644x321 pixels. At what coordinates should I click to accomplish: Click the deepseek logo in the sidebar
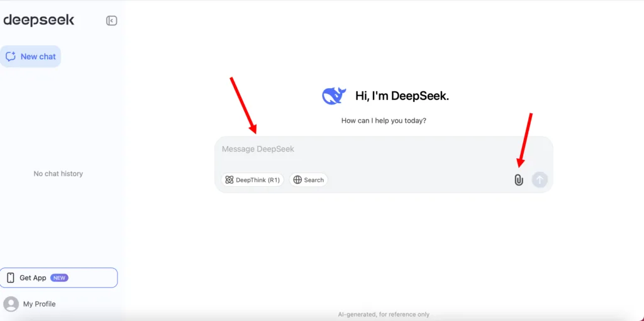click(38, 20)
